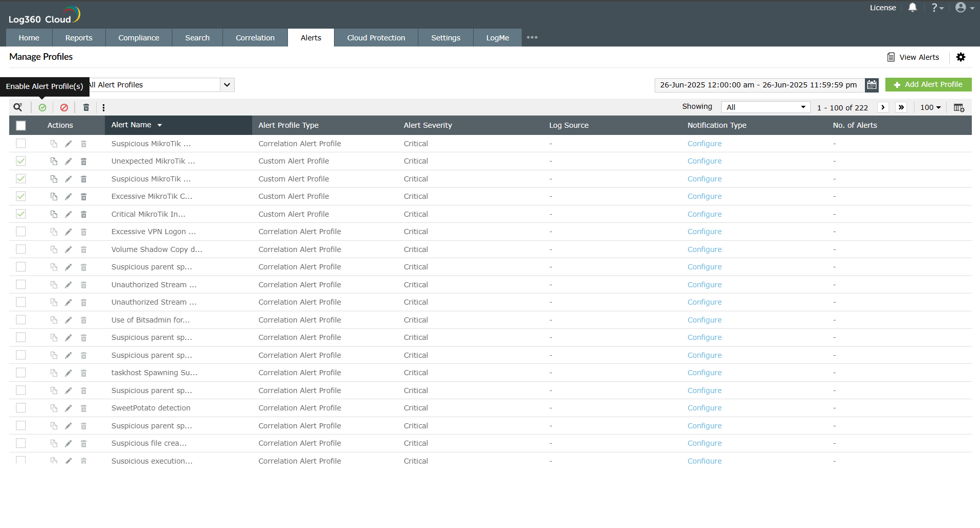This screenshot has width=980, height=528.
Task: Edit the Unexpected MikroTik alert profile
Action: tap(69, 161)
